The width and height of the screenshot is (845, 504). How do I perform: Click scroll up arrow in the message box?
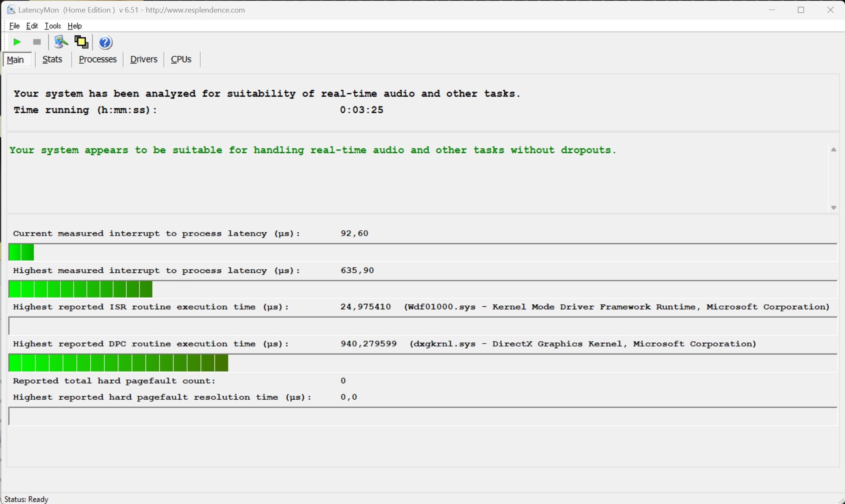[x=833, y=150]
